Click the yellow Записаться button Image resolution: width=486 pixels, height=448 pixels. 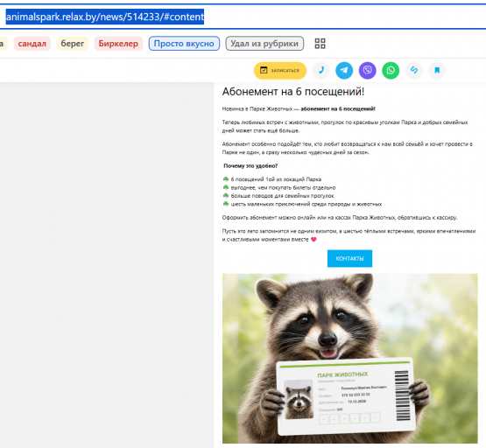click(280, 71)
